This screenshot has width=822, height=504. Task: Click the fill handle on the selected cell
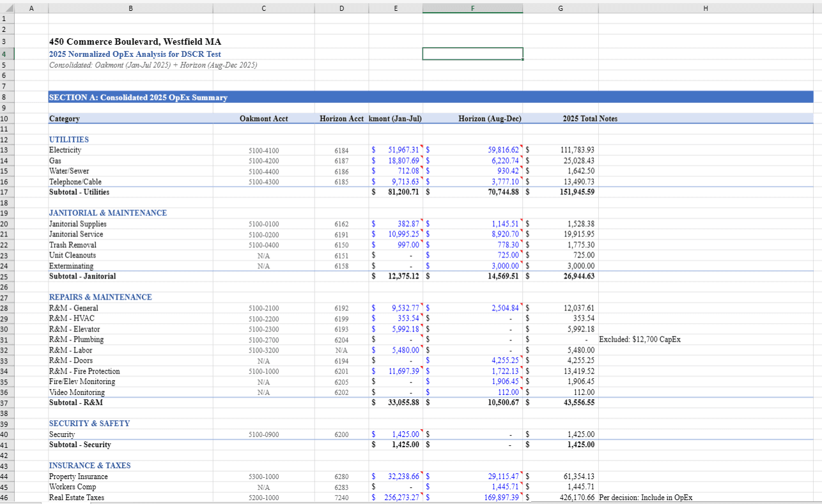click(x=523, y=59)
